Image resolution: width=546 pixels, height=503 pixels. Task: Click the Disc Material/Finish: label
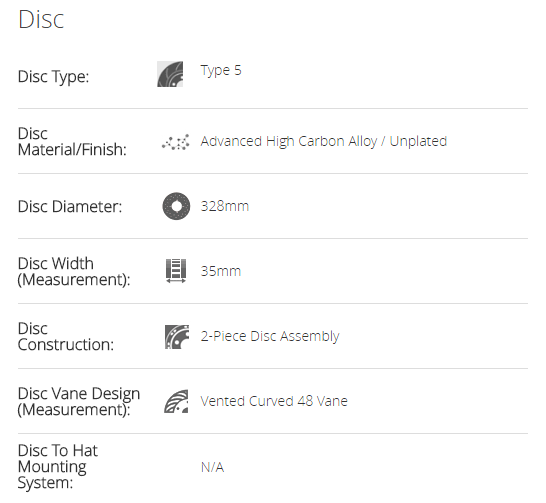(72, 142)
